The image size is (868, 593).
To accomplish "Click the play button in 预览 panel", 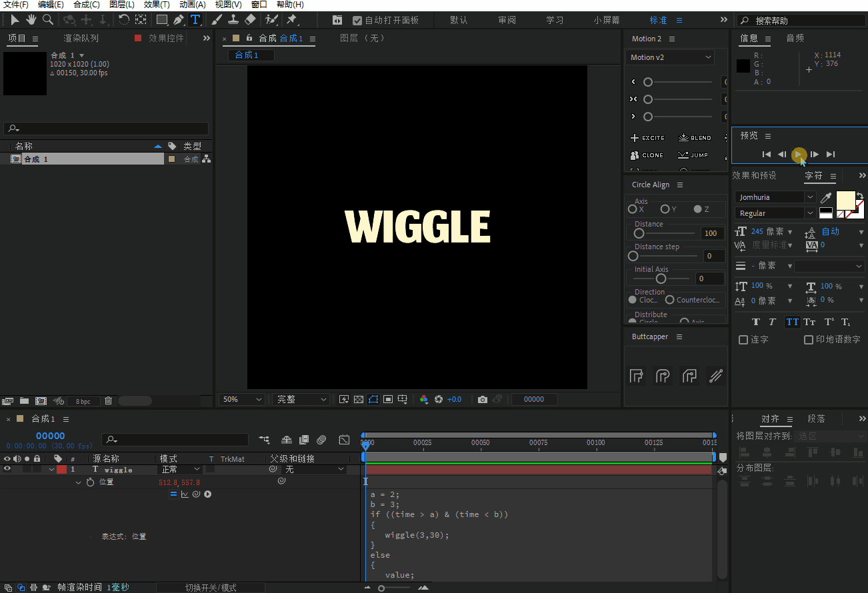I will point(798,154).
